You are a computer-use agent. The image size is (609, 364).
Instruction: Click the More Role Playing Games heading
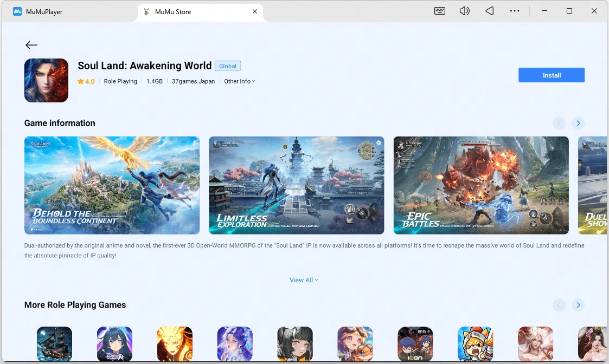75,304
